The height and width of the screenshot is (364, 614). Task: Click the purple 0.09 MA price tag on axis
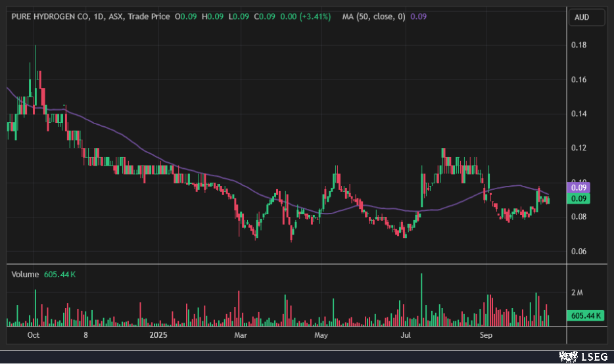[581, 187]
